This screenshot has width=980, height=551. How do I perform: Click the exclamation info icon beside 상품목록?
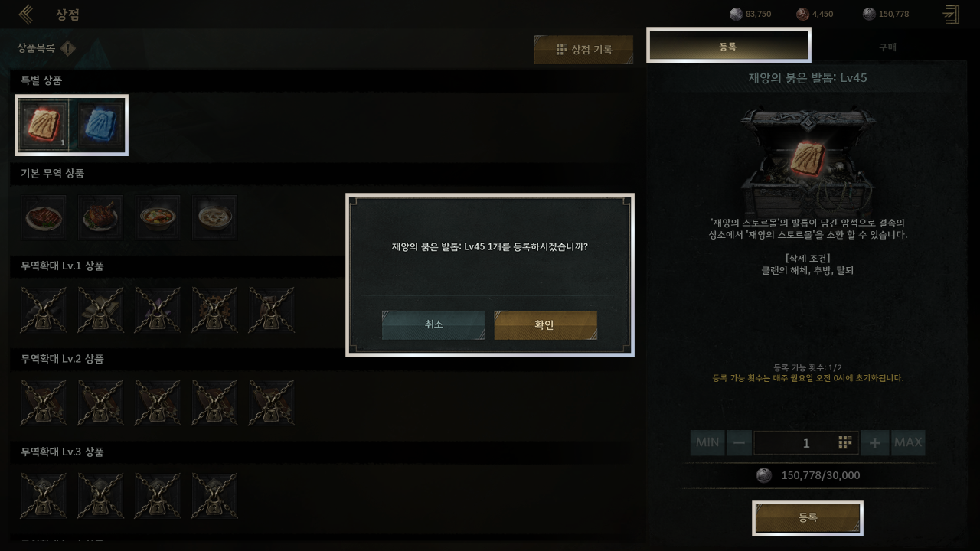[68, 48]
